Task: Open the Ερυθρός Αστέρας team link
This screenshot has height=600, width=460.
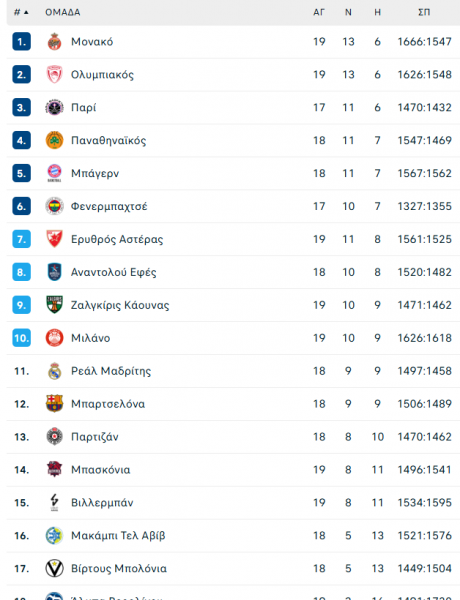Action: tap(117, 239)
